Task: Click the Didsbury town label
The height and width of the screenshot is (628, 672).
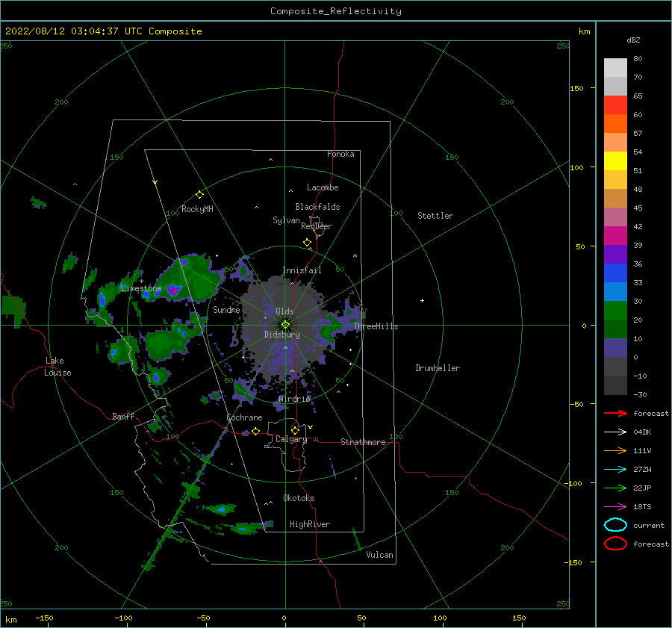Action: coord(282,335)
